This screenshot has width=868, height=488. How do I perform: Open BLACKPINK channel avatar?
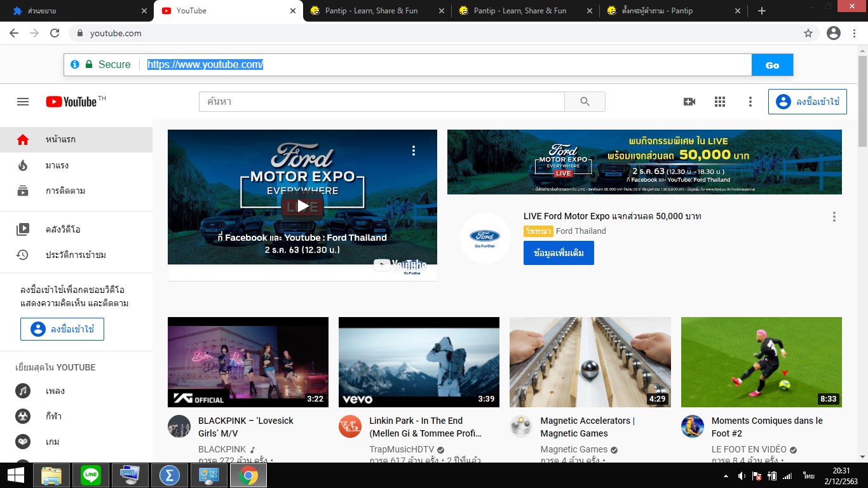tap(179, 426)
